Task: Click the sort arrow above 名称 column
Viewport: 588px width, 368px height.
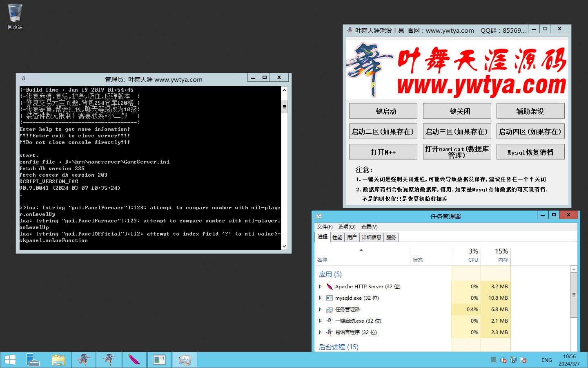Action: (361, 250)
